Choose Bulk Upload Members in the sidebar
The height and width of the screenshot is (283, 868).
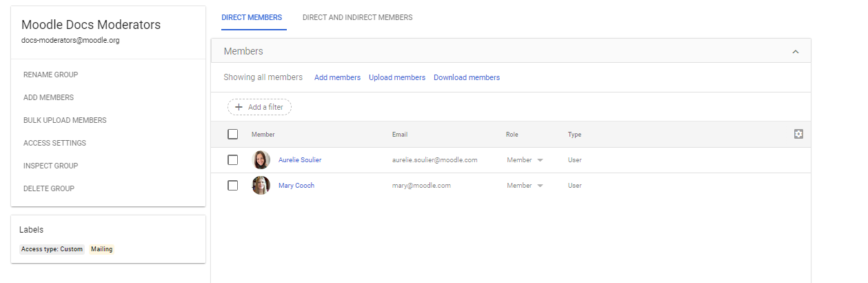65,120
